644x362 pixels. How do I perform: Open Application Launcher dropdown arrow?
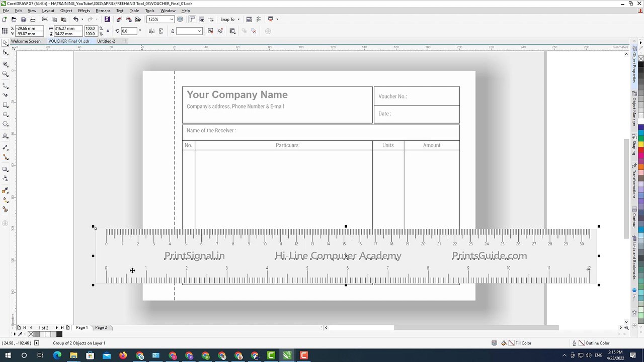[x=277, y=19]
